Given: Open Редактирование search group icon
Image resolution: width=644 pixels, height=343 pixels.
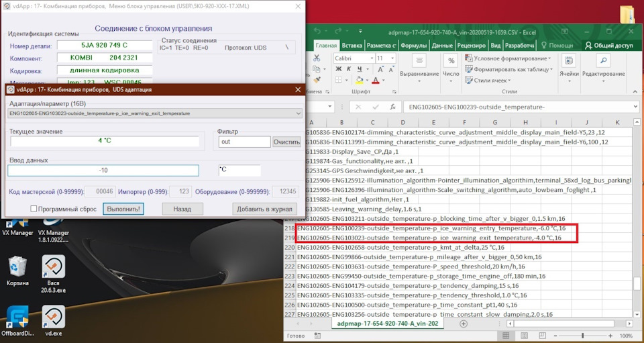Looking at the screenshot, I should tap(603, 61).
